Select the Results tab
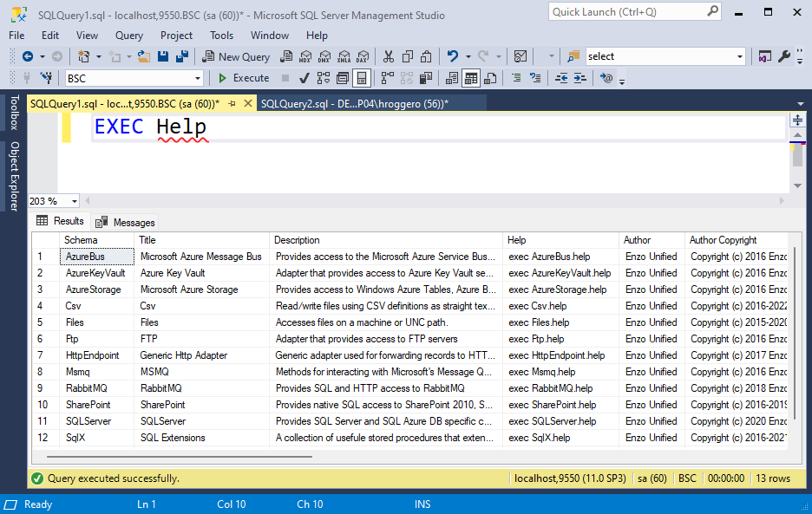 pos(60,221)
